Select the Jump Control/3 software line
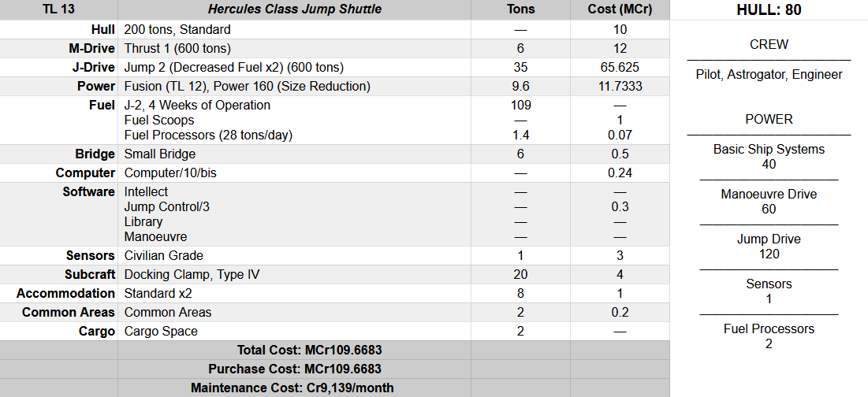The width and height of the screenshot is (868, 397). tap(167, 206)
